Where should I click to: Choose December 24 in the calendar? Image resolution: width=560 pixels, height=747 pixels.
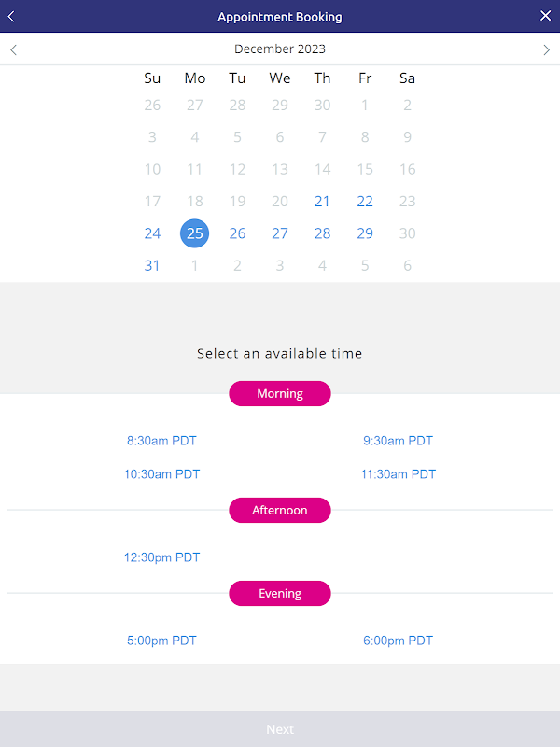[x=152, y=233]
